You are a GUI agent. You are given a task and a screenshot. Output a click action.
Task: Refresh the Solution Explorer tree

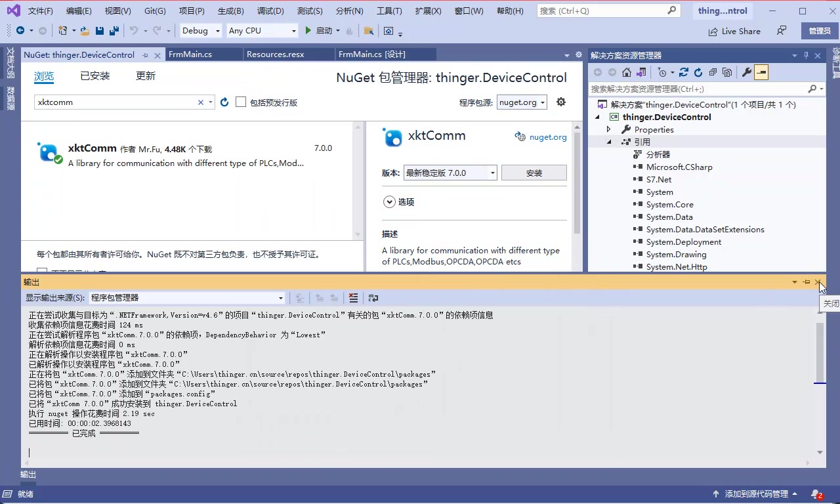[x=698, y=72]
